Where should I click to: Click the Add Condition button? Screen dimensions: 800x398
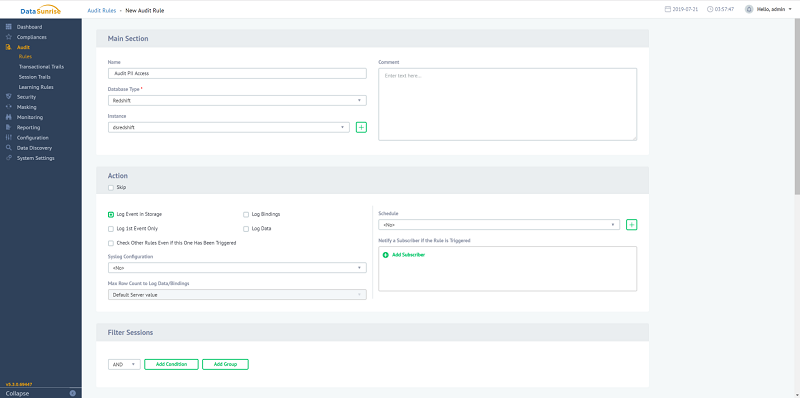click(x=171, y=364)
